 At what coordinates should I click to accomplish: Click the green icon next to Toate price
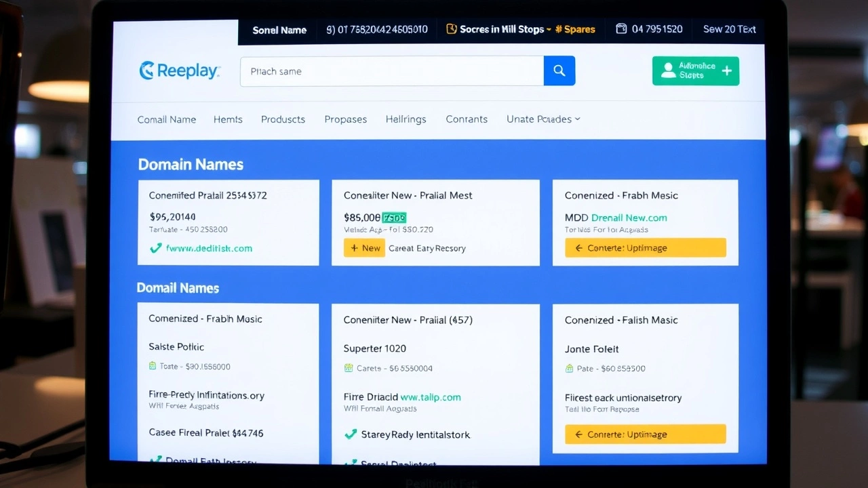153,366
